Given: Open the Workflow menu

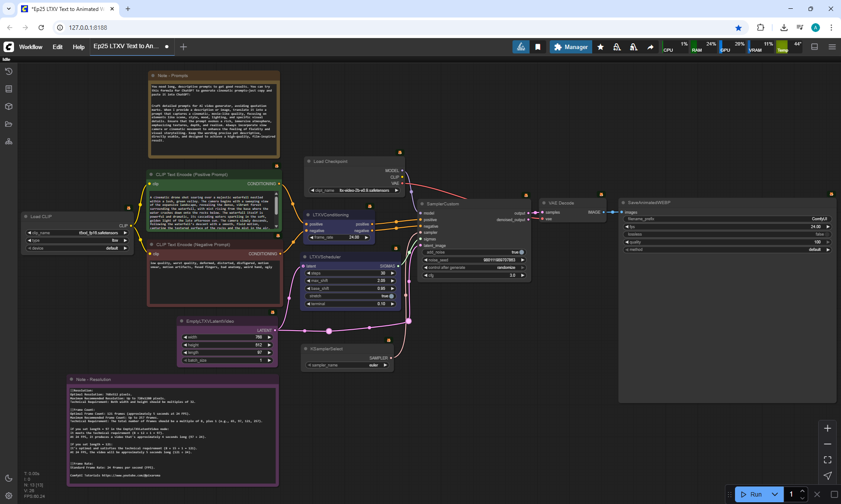Looking at the screenshot, I should tap(31, 47).
